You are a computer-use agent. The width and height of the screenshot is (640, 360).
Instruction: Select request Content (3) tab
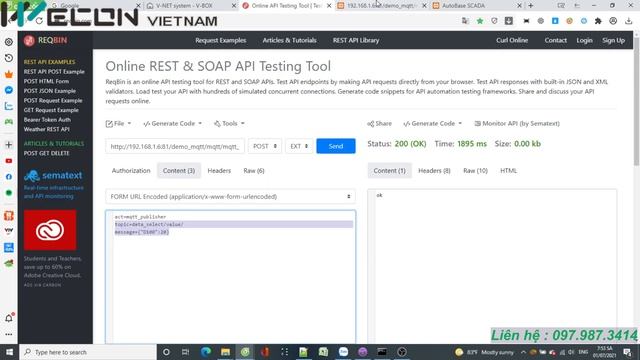(179, 171)
